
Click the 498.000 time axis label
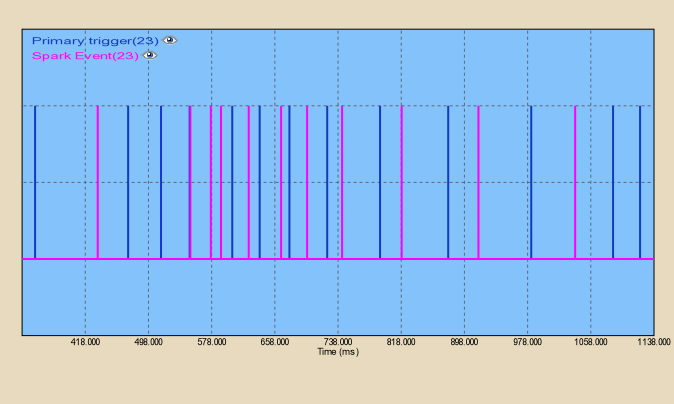pos(148,342)
